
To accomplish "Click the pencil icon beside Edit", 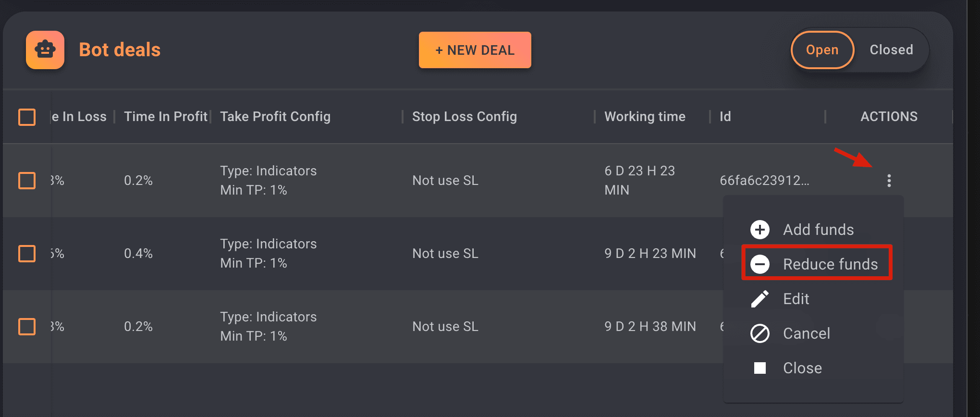I will click(759, 299).
